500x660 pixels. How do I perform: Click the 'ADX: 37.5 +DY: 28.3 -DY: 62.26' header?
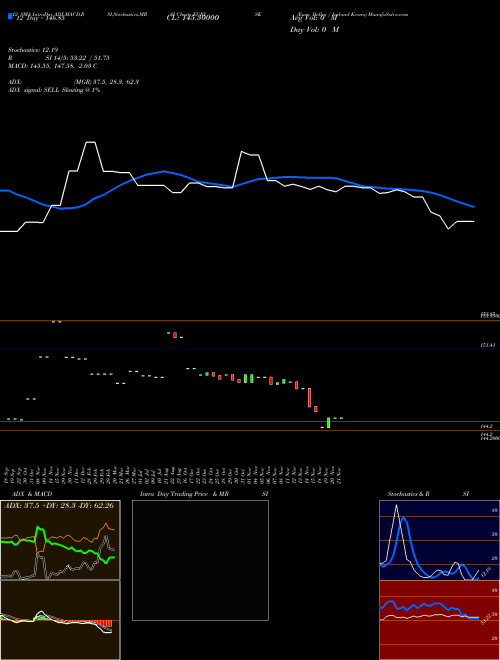point(59,505)
